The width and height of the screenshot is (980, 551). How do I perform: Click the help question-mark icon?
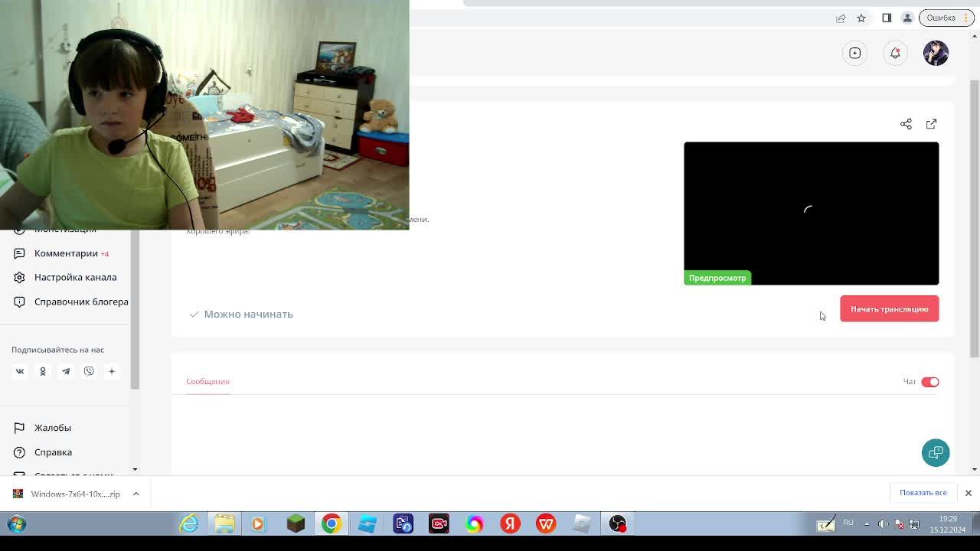(19, 452)
